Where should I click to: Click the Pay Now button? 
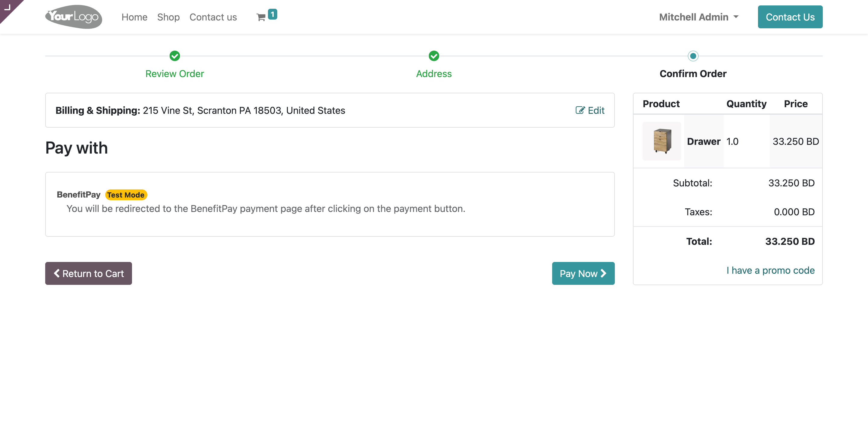pos(583,273)
